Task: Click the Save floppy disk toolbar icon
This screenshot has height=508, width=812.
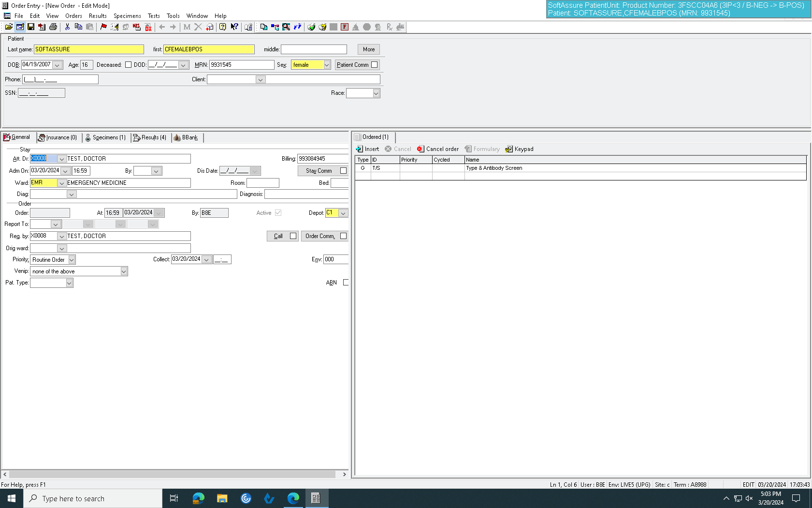Action: tap(31, 27)
